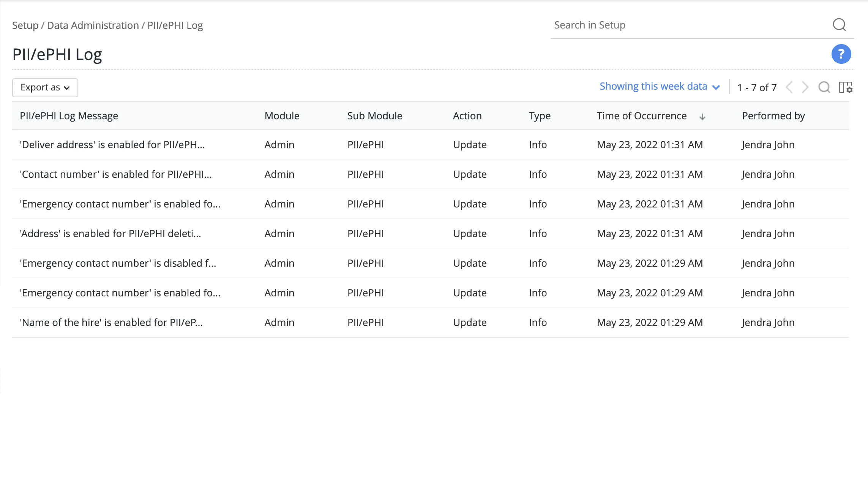Click Data Administration in the breadcrumb
The width and height of the screenshot is (868, 478).
(93, 25)
